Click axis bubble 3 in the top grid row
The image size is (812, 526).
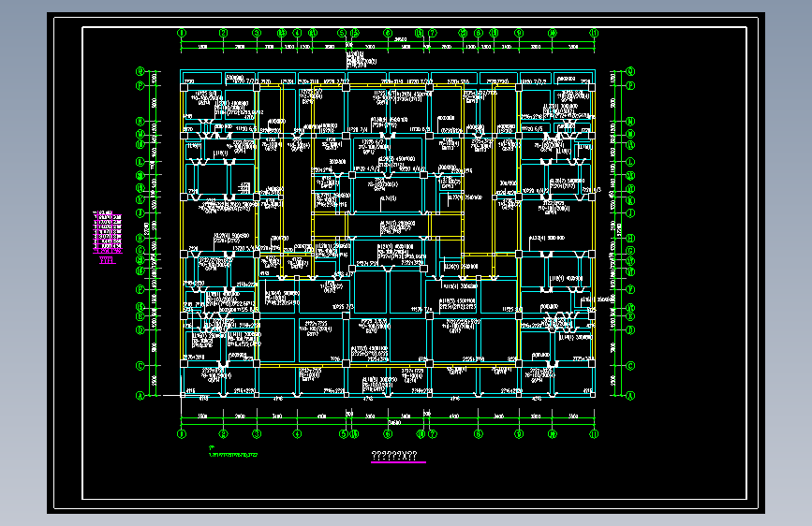click(x=257, y=33)
